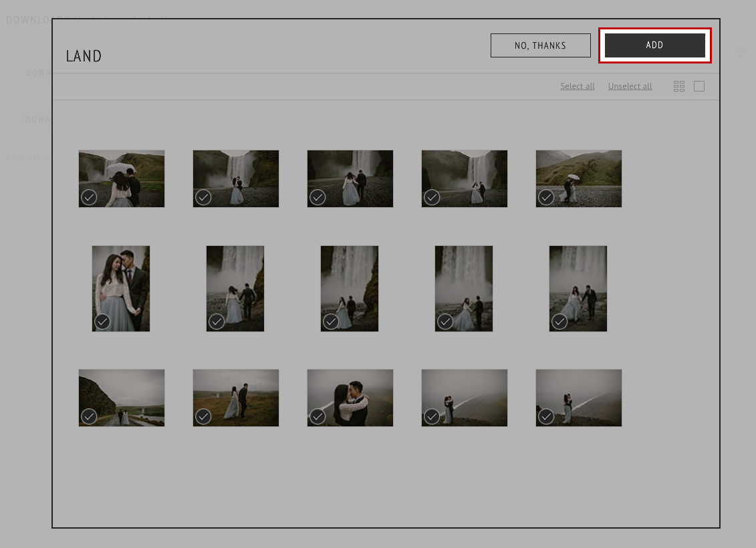Open couple in brown field thumbnail
The width and height of the screenshot is (756, 548).
pyautogui.click(x=236, y=398)
